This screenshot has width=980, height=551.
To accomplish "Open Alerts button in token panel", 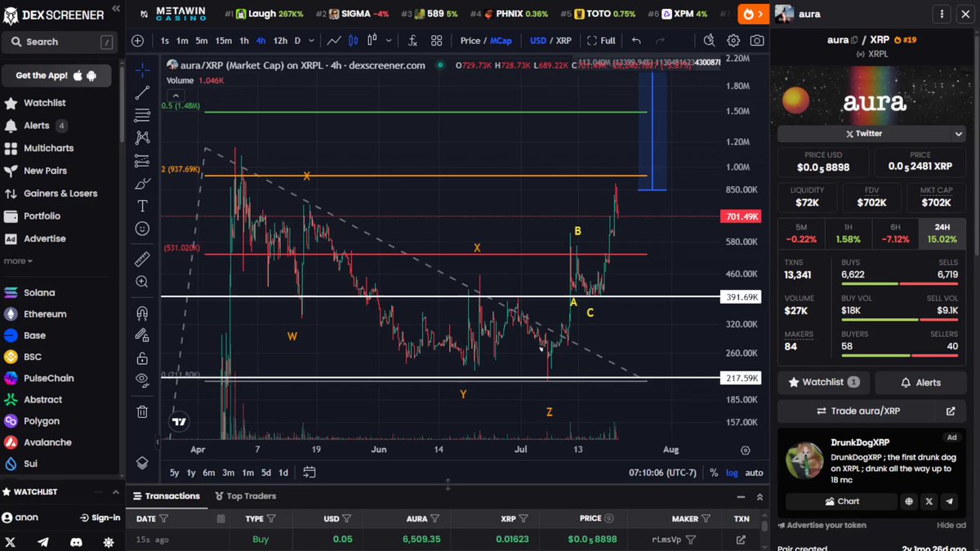I will [920, 382].
